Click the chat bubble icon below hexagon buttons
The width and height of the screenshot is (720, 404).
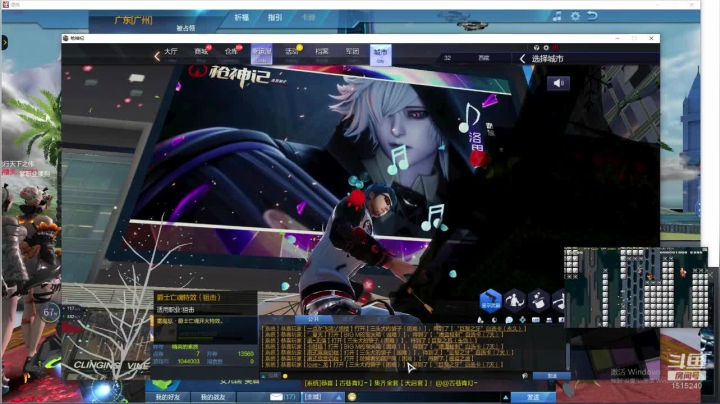[509, 320]
